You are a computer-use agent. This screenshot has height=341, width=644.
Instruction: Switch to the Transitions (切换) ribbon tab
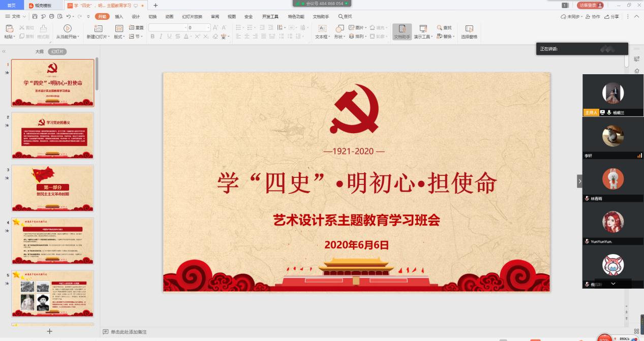click(x=152, y=16)
